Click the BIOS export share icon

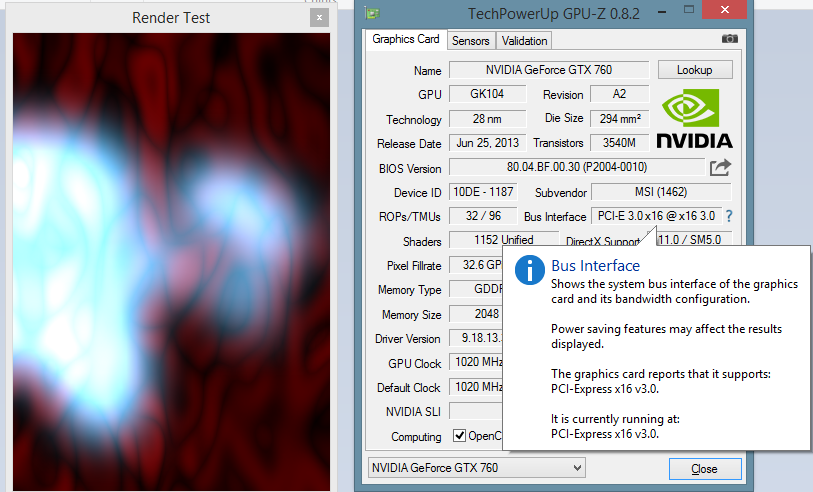tap(720, 167)
